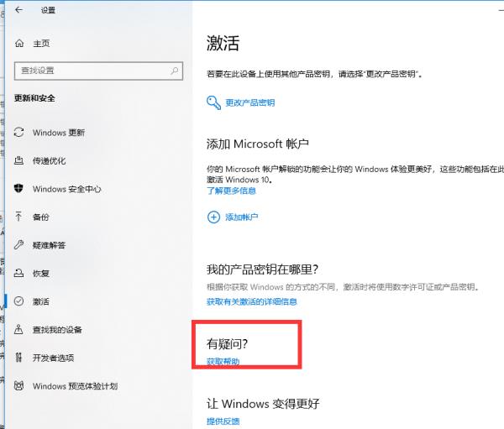Click the 更改产品密钥 link
This screenshot has width=504, height=429.
(250, 102)
